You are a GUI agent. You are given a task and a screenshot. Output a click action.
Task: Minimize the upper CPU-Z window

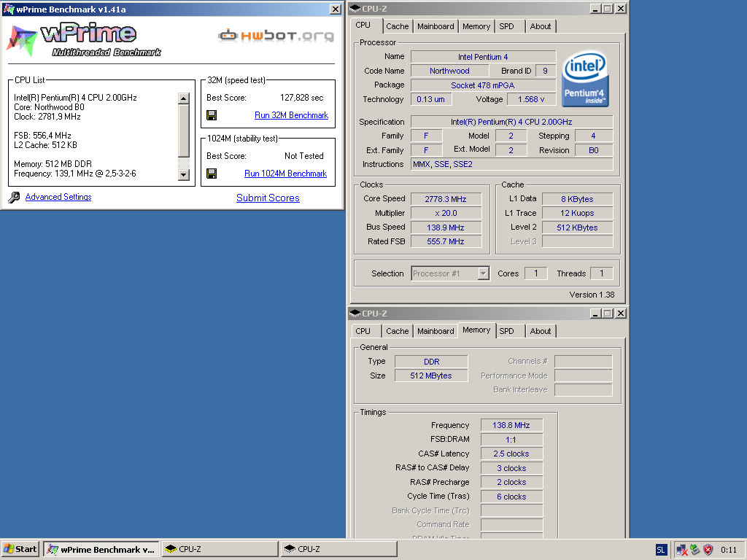pos(595,9)
